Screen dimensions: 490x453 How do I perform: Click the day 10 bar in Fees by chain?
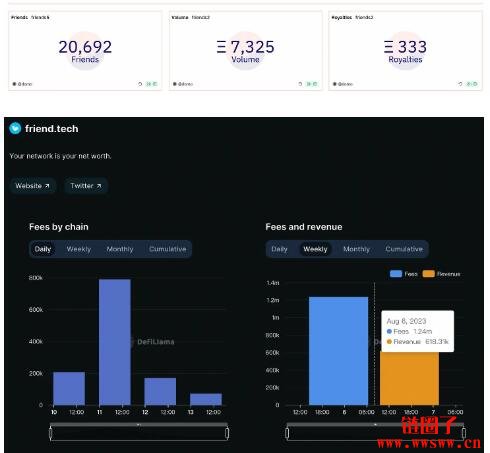click(x=69, y=388)
